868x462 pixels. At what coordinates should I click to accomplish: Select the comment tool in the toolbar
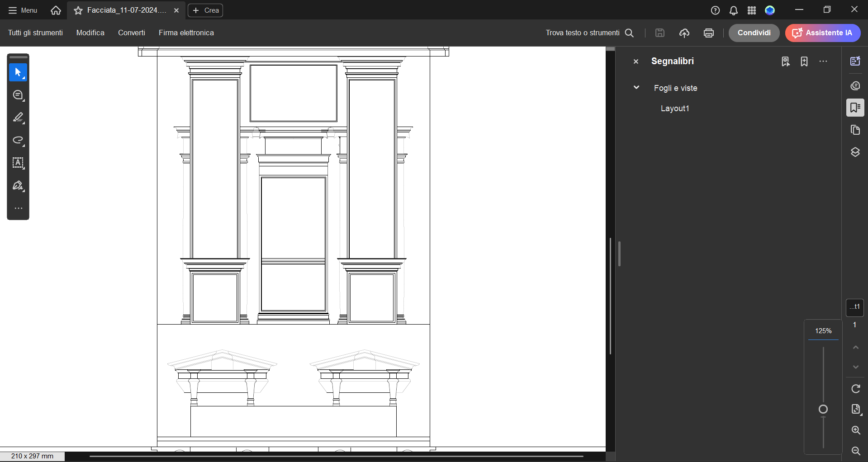tap(18, 95)
